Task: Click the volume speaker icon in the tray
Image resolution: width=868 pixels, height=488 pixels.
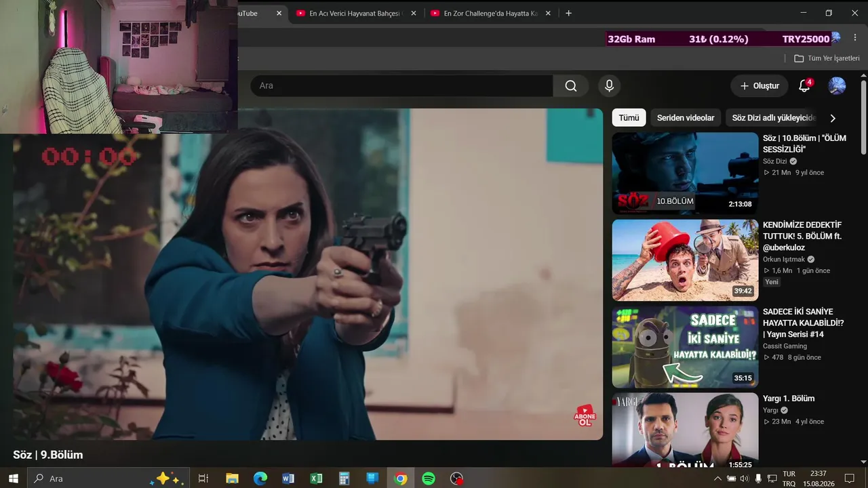Action: tap(744, 479)
